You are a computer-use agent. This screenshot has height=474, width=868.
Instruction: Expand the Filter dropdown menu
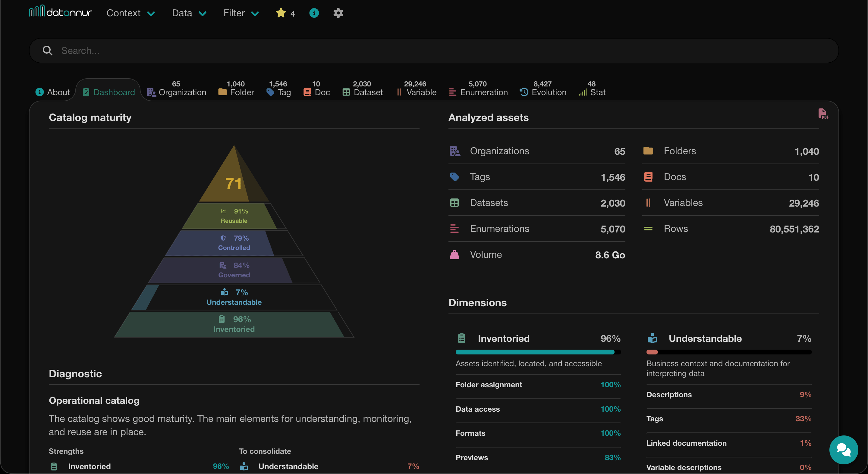tap(241, 13)
